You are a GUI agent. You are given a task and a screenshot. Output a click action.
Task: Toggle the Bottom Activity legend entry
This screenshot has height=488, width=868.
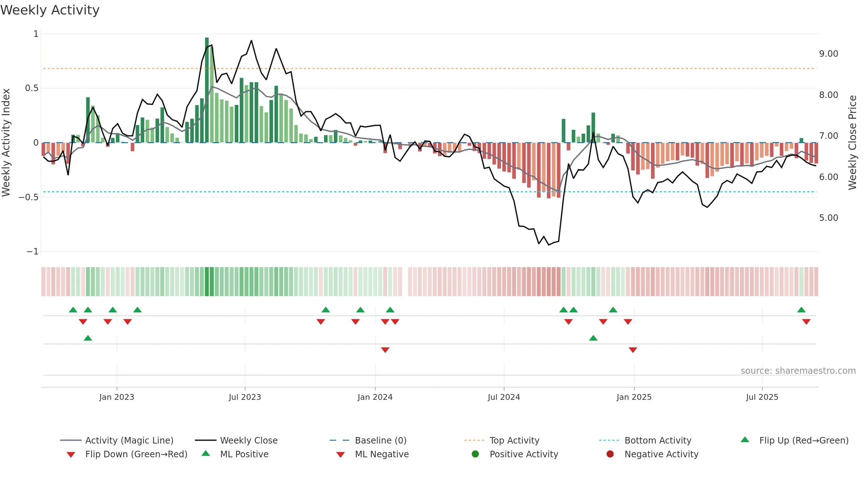[645, 440]
